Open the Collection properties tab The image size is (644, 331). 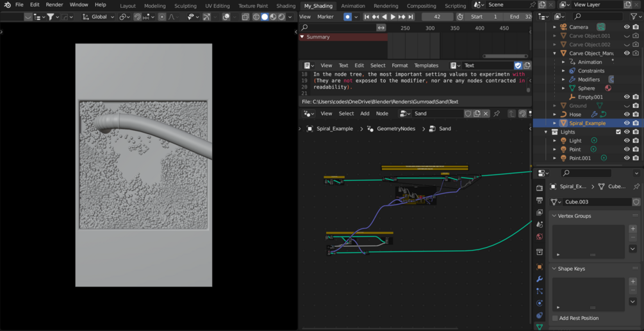[540, 251]
